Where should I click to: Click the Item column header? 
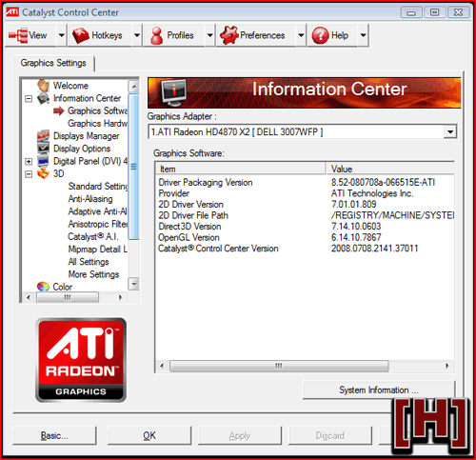tap(240, 169)
